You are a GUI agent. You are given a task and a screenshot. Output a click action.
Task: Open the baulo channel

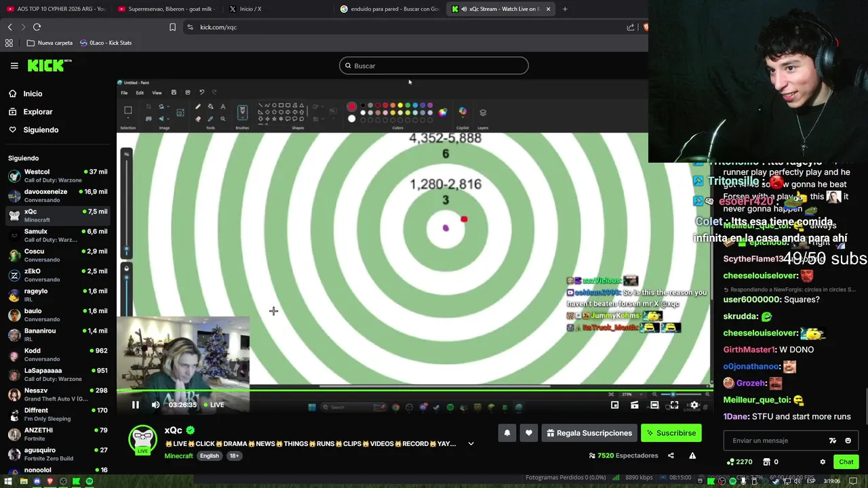tap(58, 314)
